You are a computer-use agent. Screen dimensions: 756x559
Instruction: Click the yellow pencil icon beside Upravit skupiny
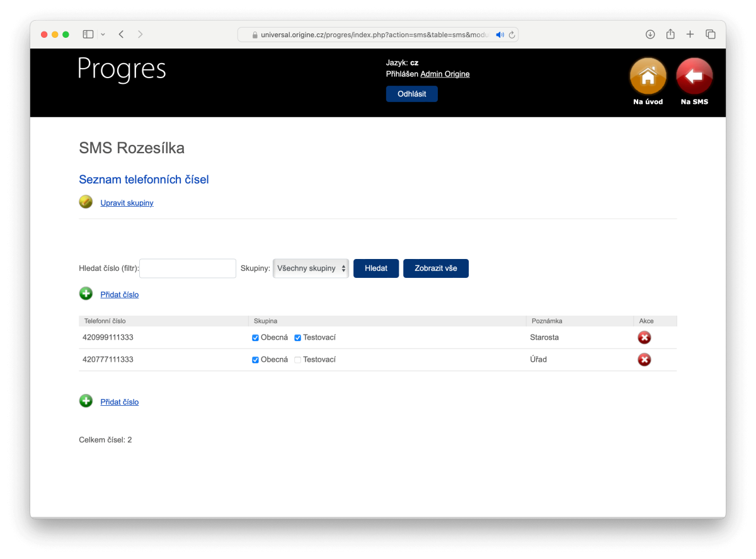[x=86, y=202]
